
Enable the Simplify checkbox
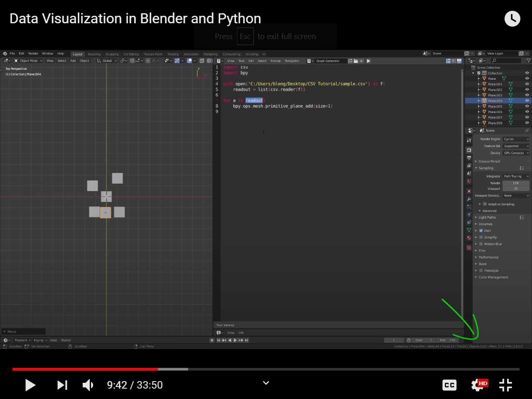[x=481, y=237]
